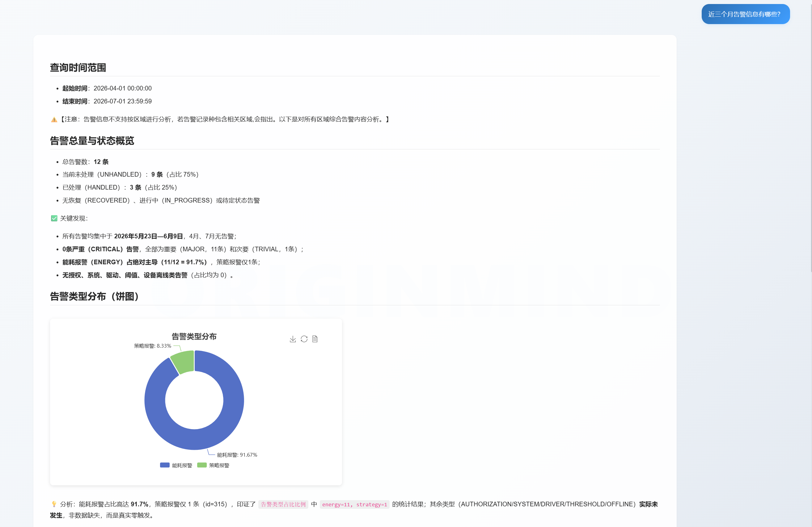The image size is (812, 527).
Task: Open the chart data view icon
Action: (x=315, y=339)
